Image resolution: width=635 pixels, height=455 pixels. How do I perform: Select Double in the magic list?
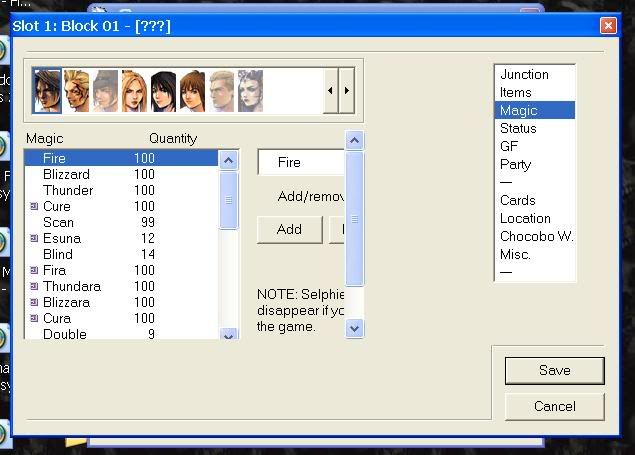[121, 334]
